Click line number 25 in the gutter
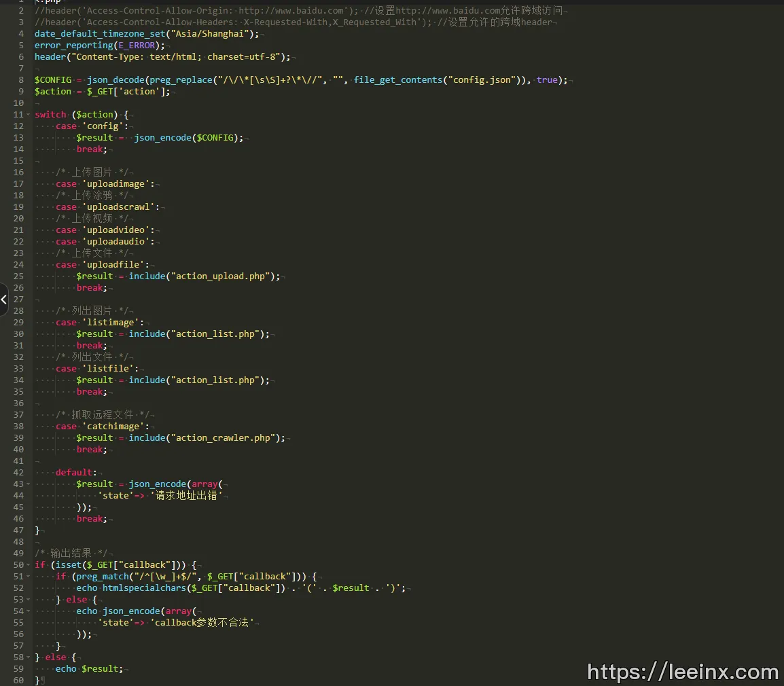784x686 pixels. (x=18, y=276)
